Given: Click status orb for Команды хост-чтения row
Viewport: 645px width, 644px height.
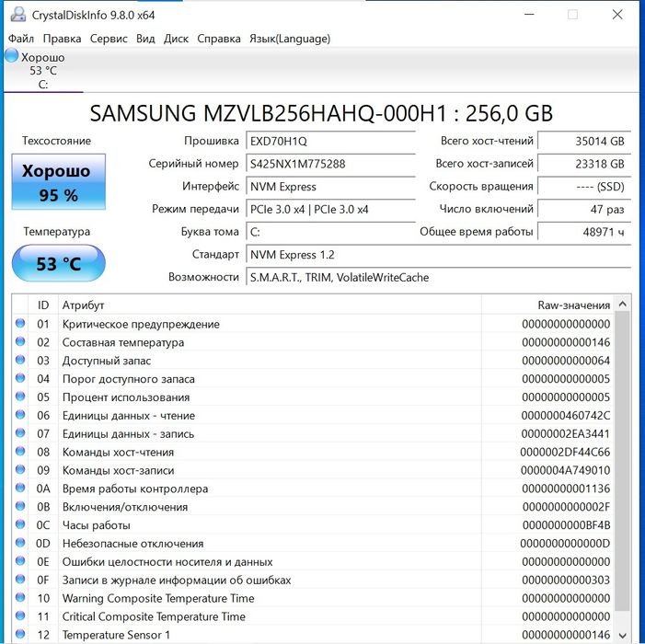Looking at the screenshot, I should click(20, 451).
